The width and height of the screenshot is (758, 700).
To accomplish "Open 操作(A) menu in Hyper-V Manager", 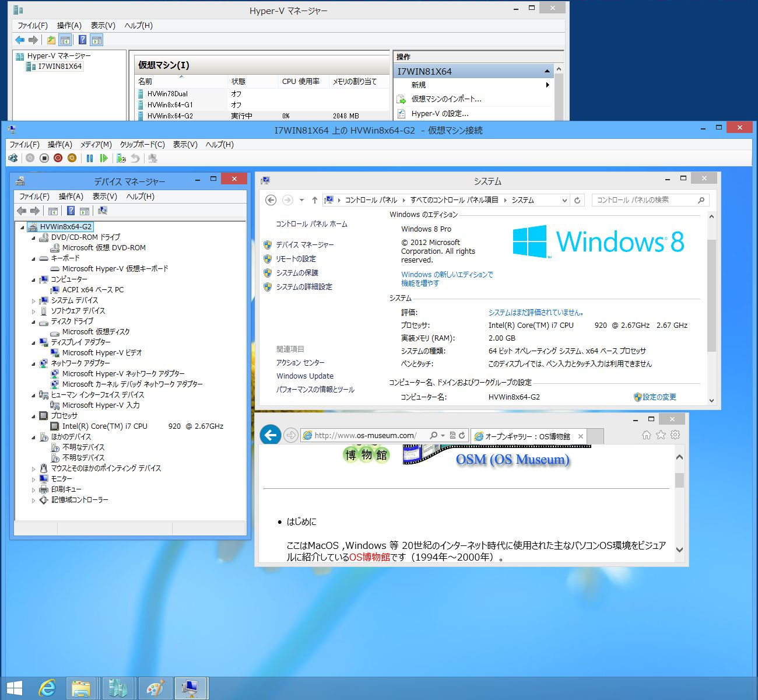I will [69, 26].
